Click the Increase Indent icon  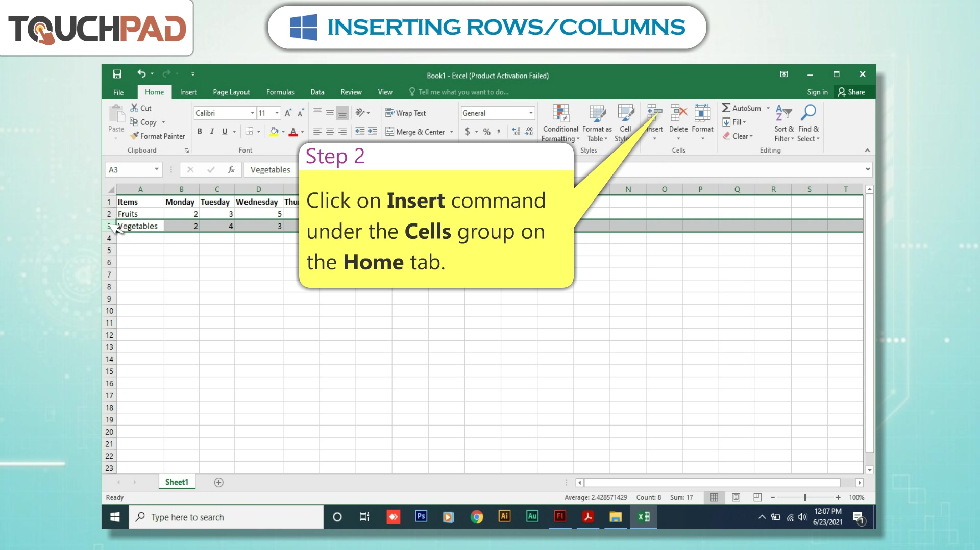click(x=373, y=132)
